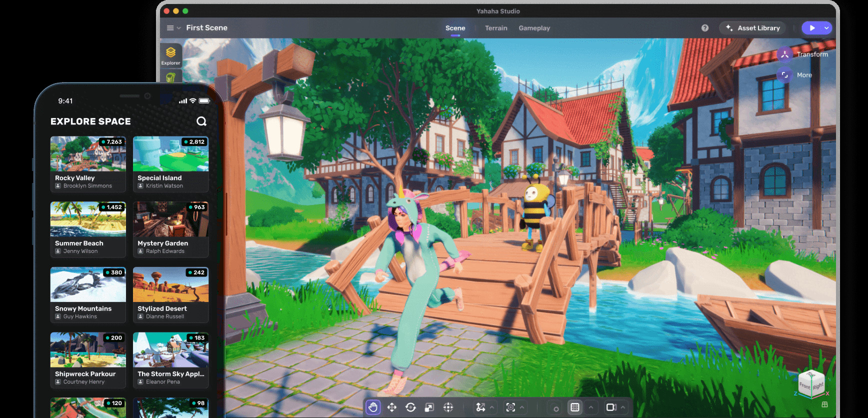Click the Transform gizmo round icon
868x418 pixels.
point(784,54)
